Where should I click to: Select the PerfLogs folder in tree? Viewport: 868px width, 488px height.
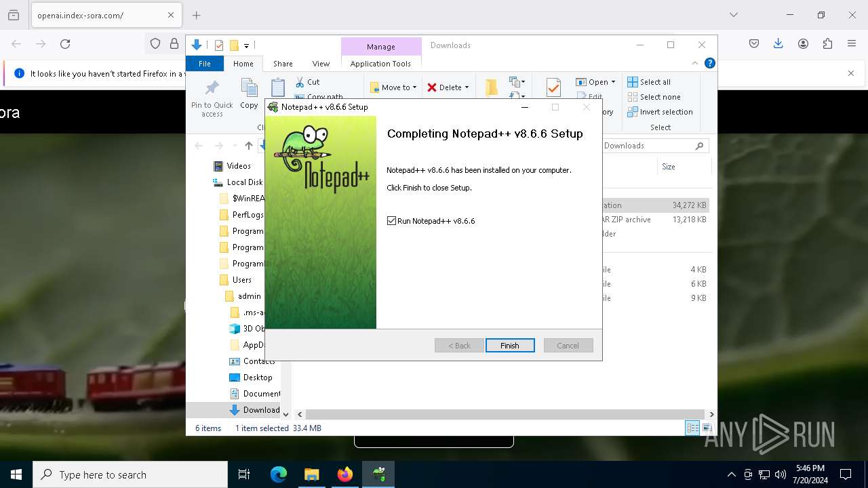pos(242,215)
